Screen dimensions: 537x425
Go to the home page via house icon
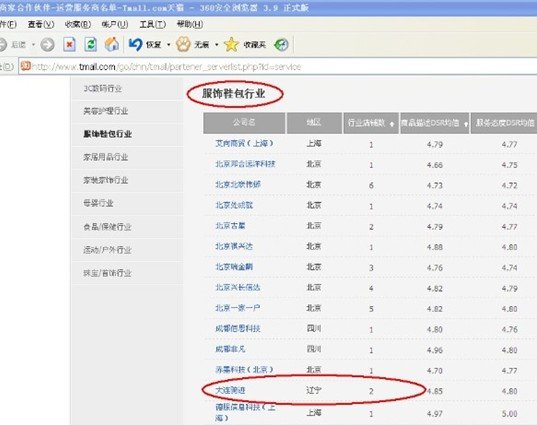click(x=112, y=44)
